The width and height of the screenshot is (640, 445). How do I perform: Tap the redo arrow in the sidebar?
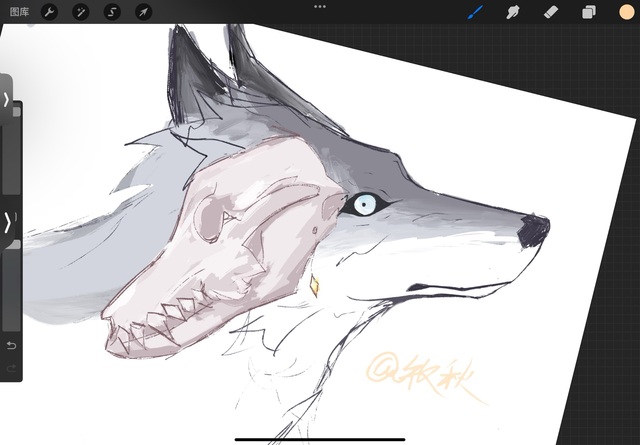(x=12, y=368)
